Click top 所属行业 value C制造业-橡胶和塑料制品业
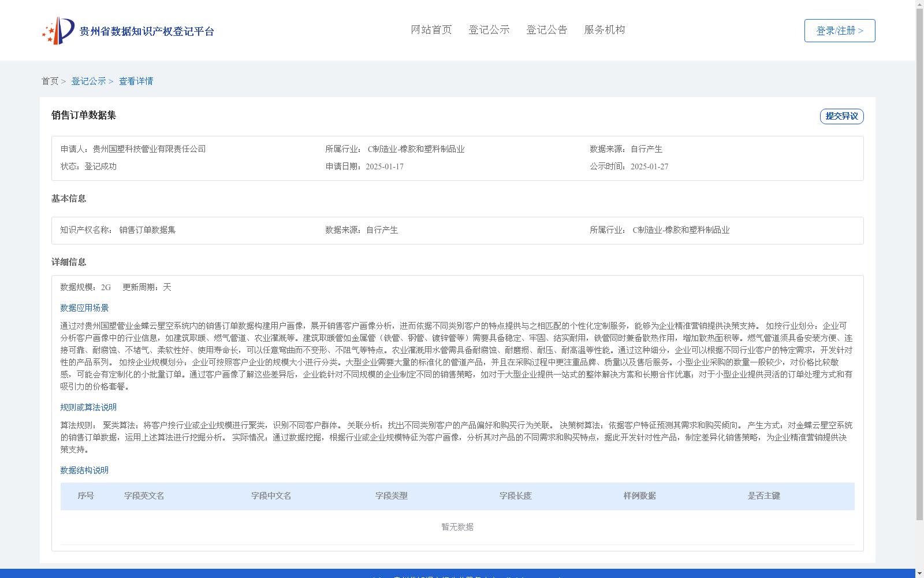 [x=416, y=149]
